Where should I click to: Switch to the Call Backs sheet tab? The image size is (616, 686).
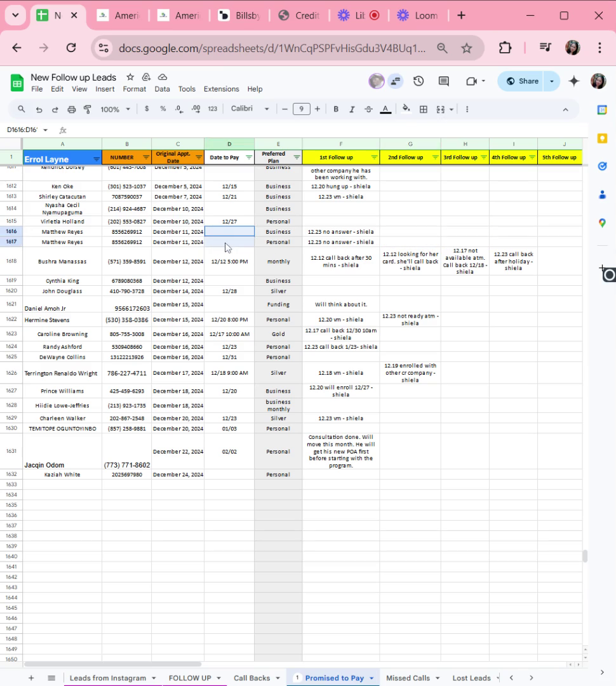click(x=257, y=678)
